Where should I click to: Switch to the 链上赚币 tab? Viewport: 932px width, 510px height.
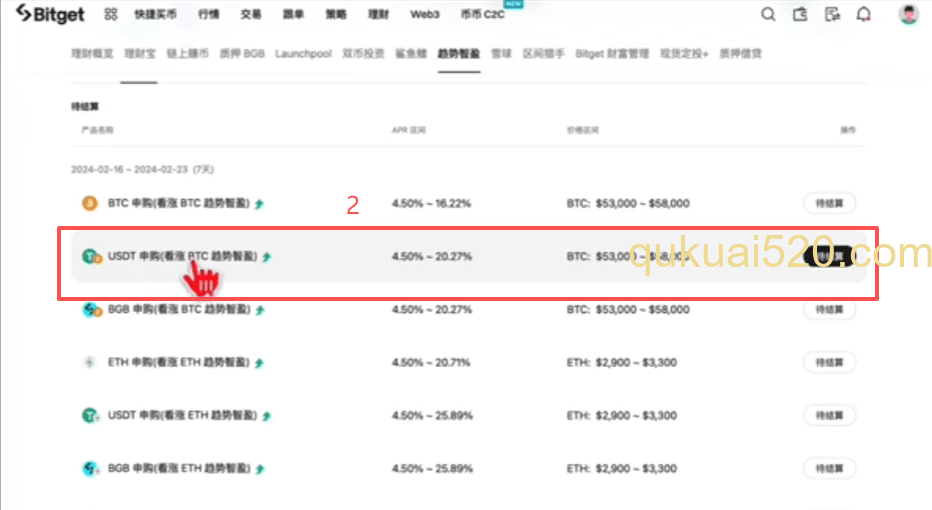(187, 53)
